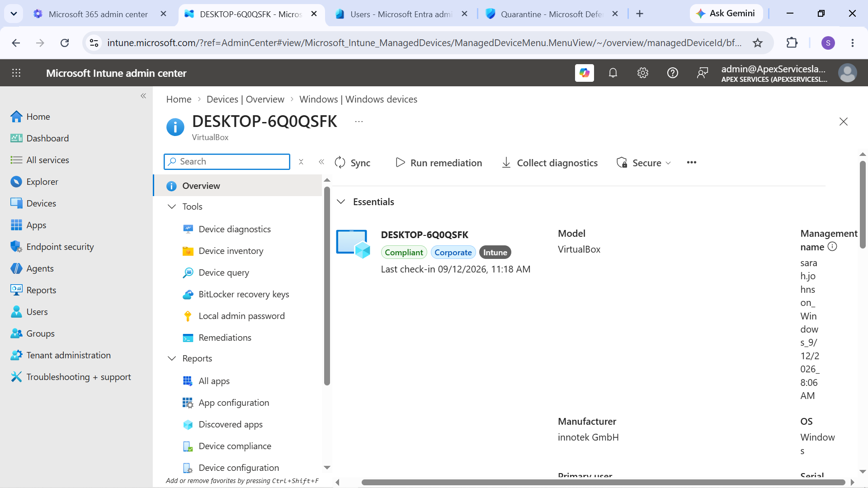Image resolution: width=868 pixels, height=488 pixels.
Task: Open the app launcher waffle menu
Action: tap(16, 73)
